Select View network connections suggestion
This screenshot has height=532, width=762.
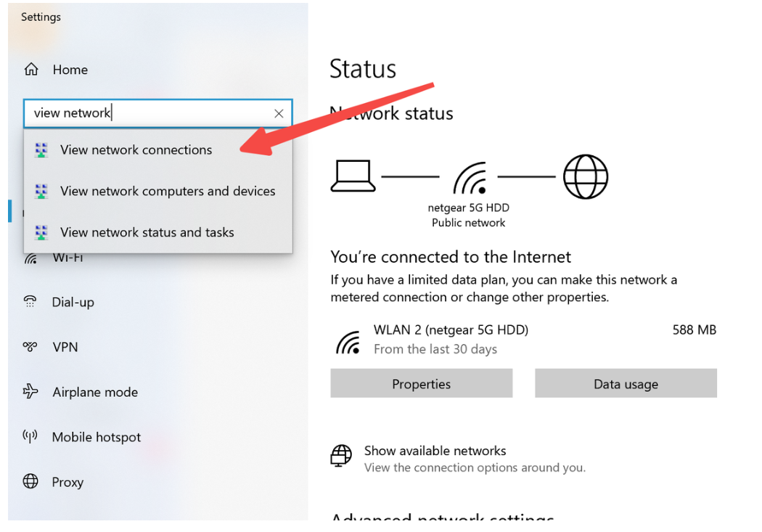pos(158,150)
